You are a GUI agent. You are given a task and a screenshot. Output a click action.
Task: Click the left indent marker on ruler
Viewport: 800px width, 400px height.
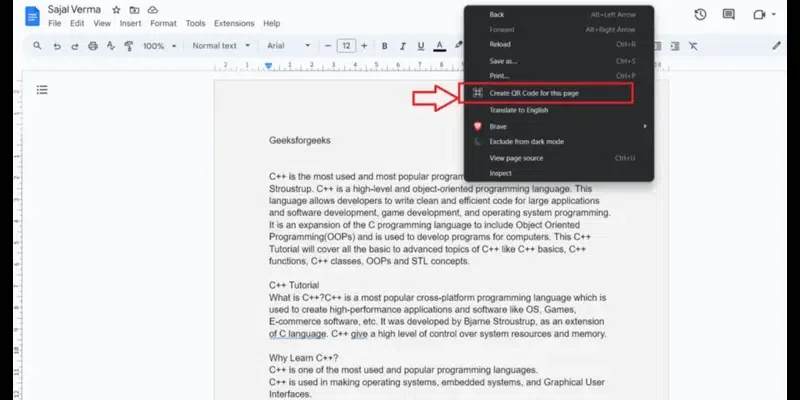pos(268,66)
